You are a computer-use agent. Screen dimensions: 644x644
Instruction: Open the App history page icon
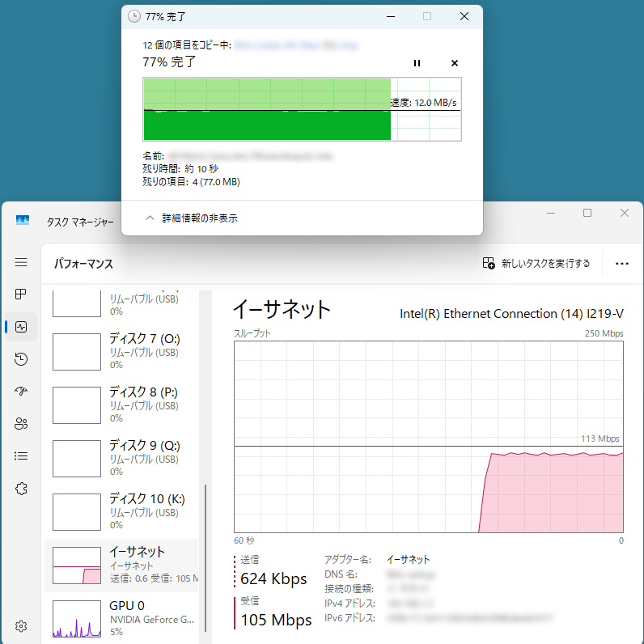point(22,359)
